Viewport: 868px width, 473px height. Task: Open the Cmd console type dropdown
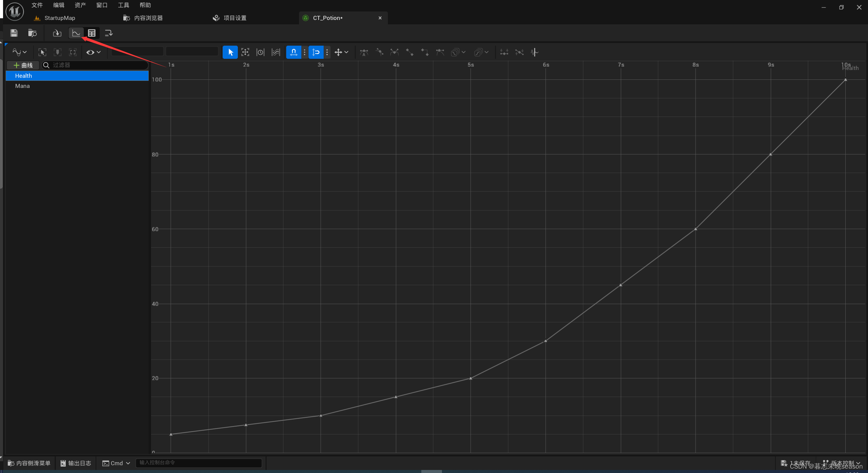click(x=116, y=463)
